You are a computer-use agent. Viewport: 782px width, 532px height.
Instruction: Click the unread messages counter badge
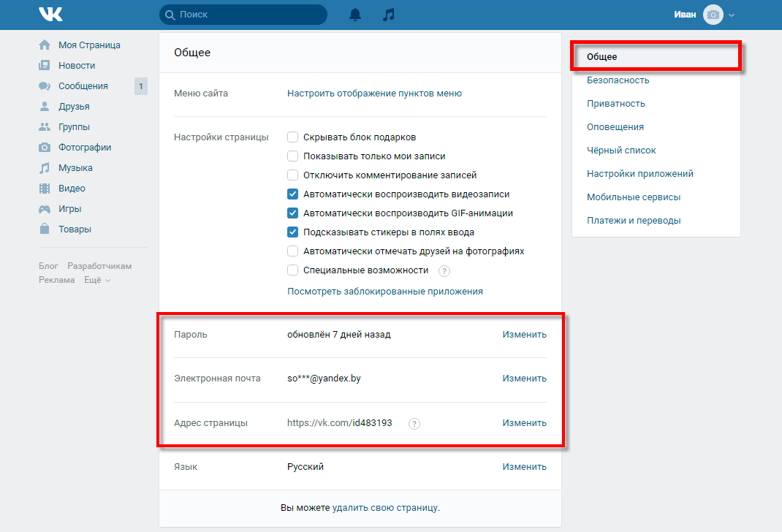[140, 86]
